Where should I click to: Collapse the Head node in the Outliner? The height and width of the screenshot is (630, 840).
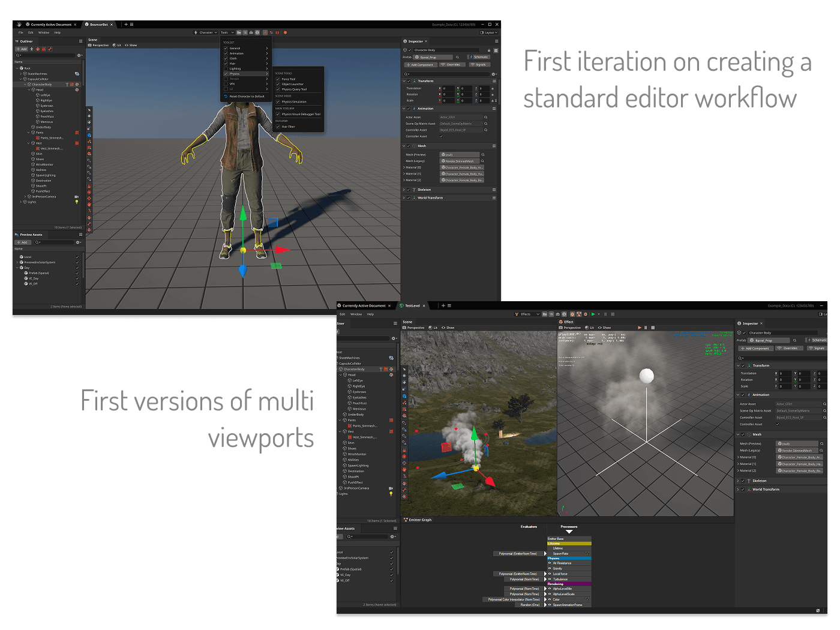pos(29,89)
